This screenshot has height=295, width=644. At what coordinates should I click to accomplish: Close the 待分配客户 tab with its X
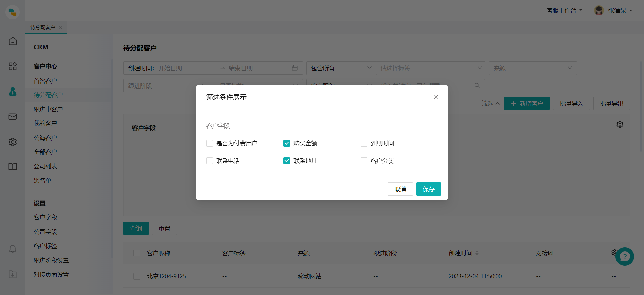pos(60,27)
